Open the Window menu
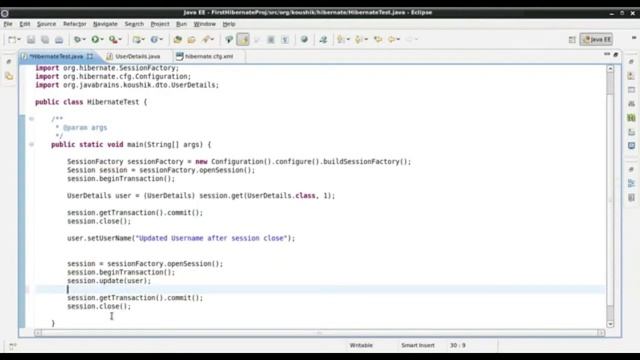 pos(204,24)
